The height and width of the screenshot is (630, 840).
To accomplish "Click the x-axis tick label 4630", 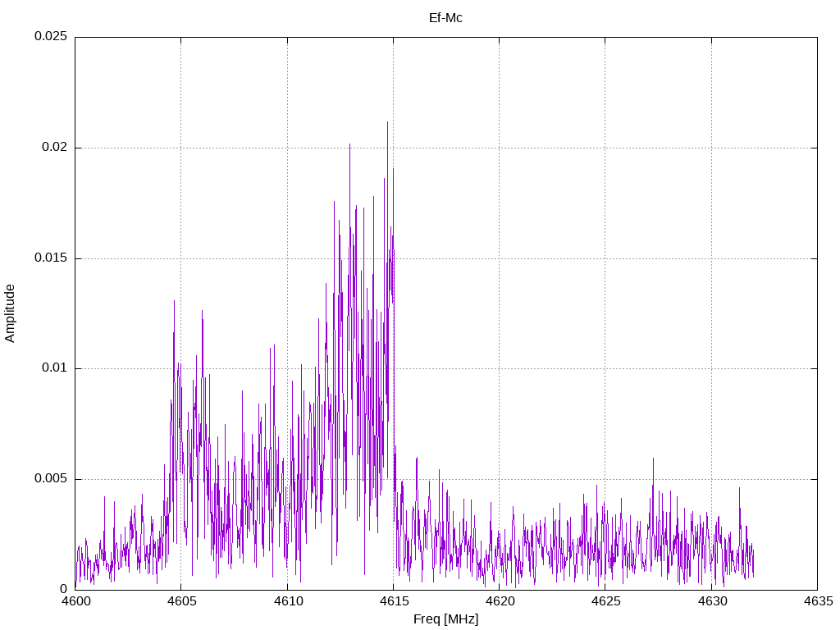I will 711,601.
